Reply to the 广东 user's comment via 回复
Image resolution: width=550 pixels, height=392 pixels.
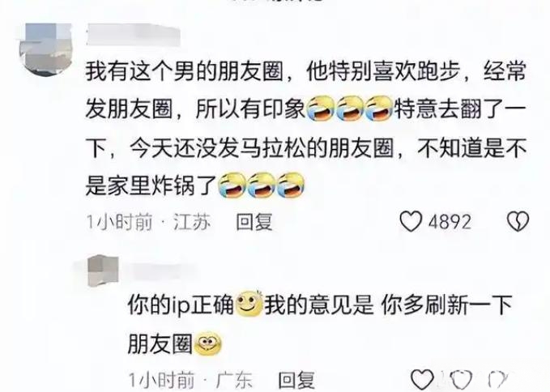[x=296, y=381]
